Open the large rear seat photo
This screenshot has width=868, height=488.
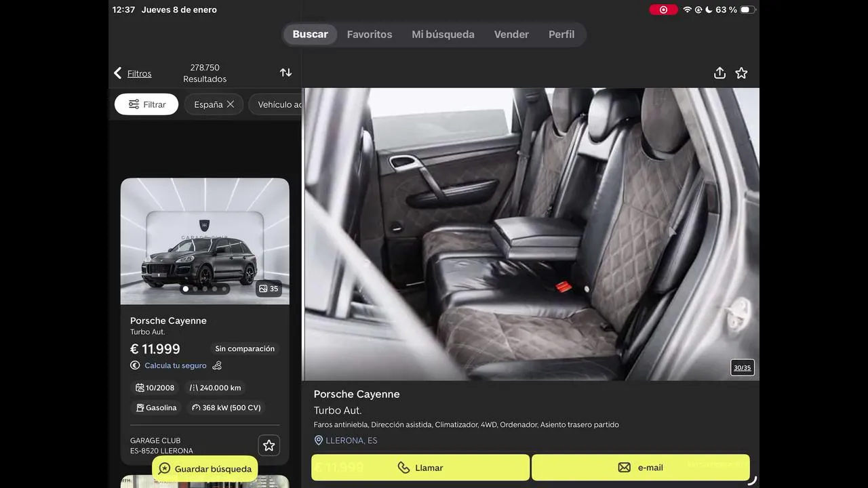pos(531,234)
